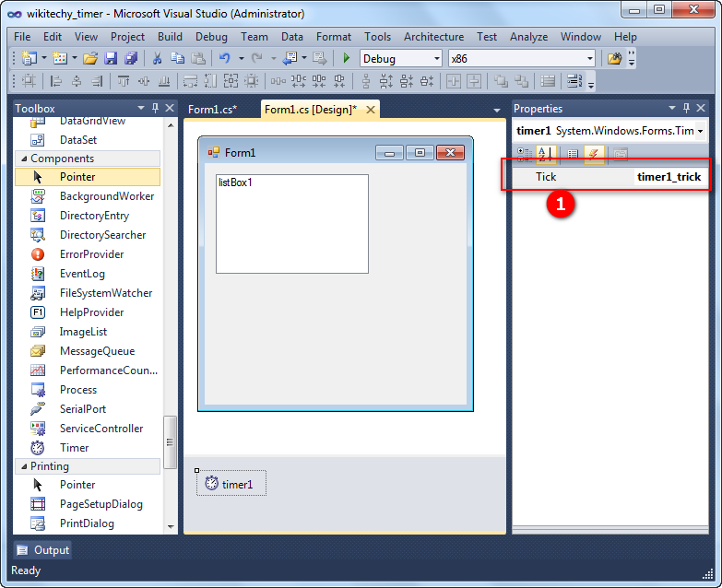Toggle auto-hide pin on Toolbox panel
This screenshot has height=588, width=722.
click(155, 109)
